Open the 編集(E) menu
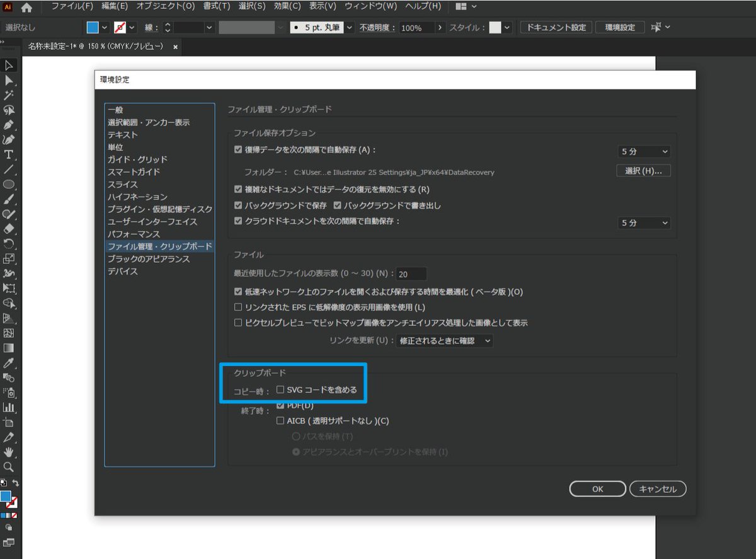Image resolution: width=756 pixels, height=559 pixels. pyautogui.click(x=113, y=6)
